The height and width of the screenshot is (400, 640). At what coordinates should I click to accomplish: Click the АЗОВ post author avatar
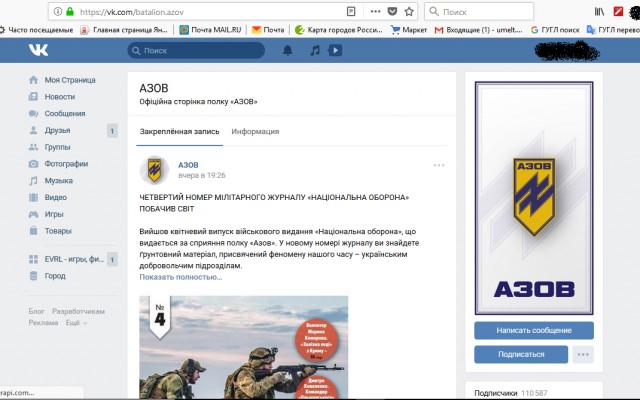pyautogui.click(x=154, y=170)
